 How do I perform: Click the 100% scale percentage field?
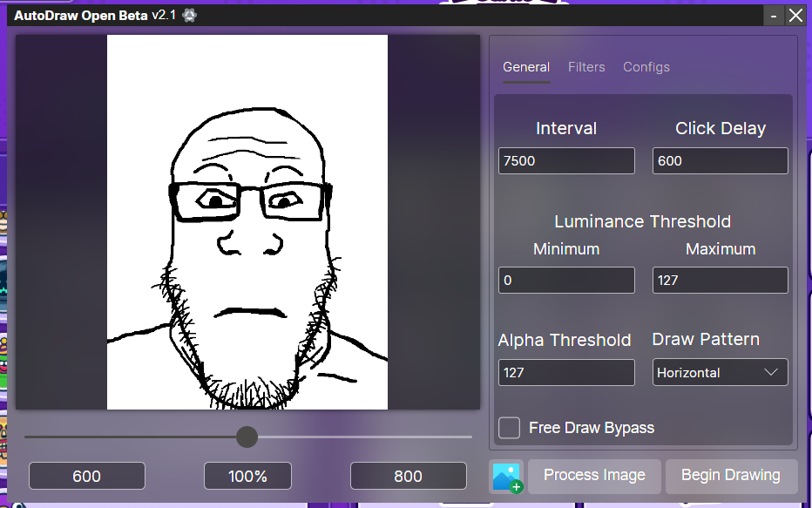[x=248, y=477]
